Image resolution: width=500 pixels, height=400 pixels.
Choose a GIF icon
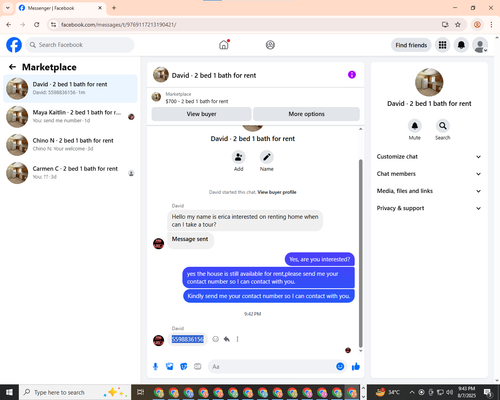click(198, 367)
